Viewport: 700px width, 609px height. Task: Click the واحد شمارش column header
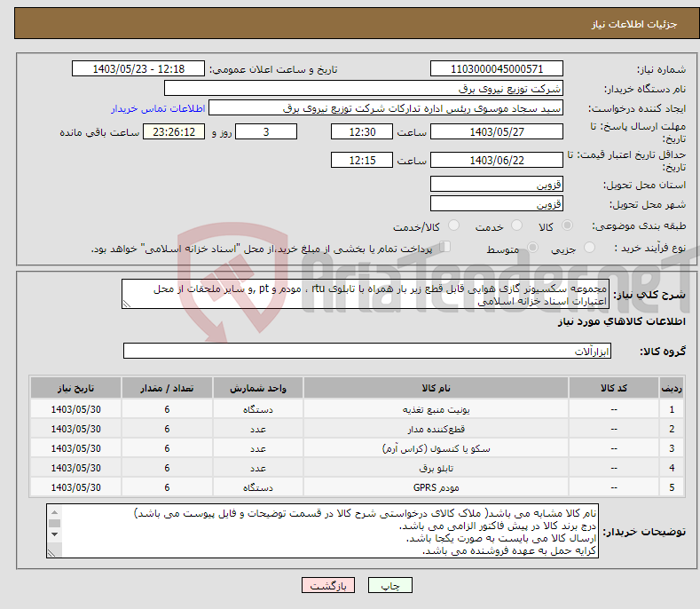tap(258, 388)
